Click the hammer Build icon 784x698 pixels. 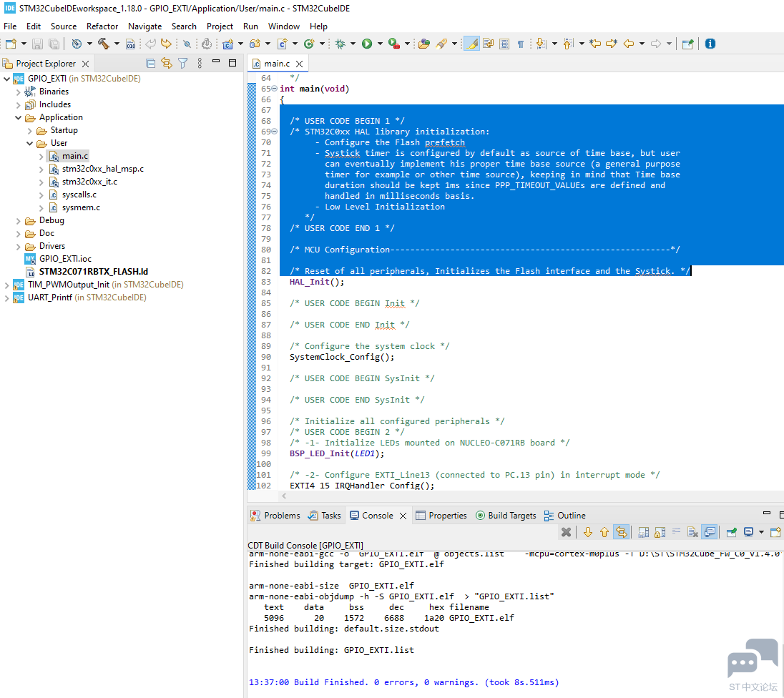104,44
